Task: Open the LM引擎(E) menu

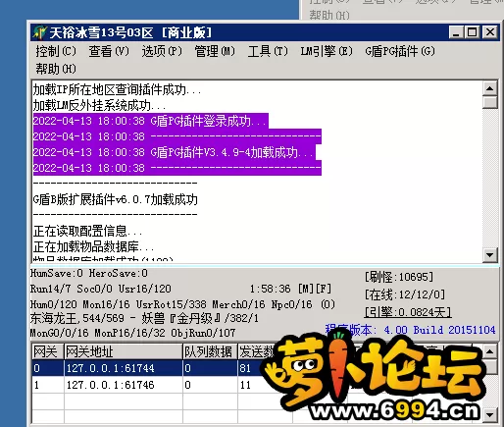Action: [x=327, y=51]
